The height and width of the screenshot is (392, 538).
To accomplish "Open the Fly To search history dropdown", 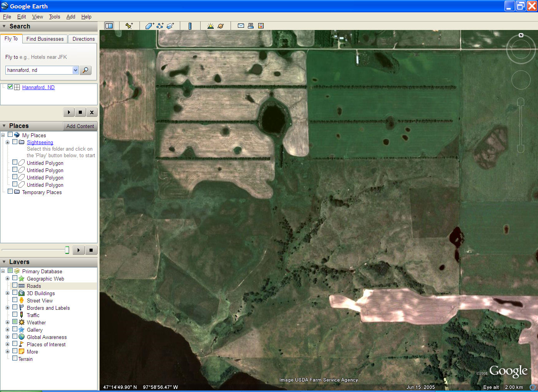I will tap(75, 70).
